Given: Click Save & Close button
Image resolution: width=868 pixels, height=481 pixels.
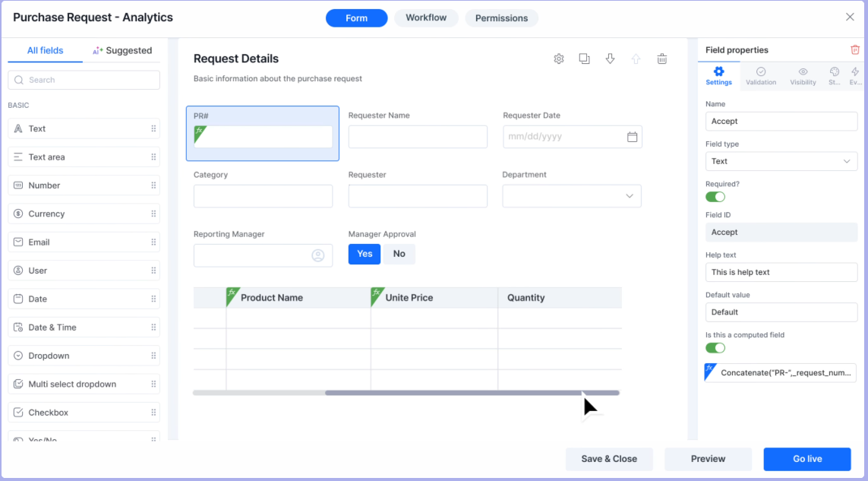Looking at the screenshot, I should [609, 459].
